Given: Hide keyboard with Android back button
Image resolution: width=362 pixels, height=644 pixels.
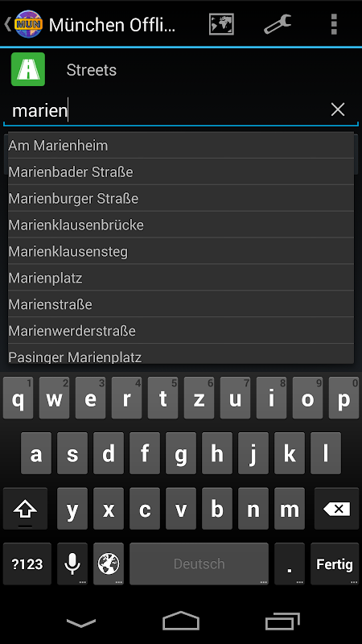Looking at the screenshot, I should [x=81, y=623].
